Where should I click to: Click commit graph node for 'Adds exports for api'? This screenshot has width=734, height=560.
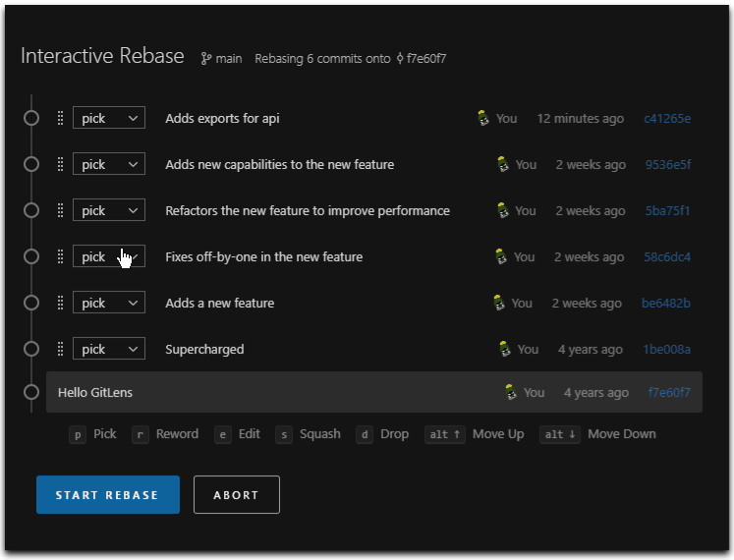31,118
